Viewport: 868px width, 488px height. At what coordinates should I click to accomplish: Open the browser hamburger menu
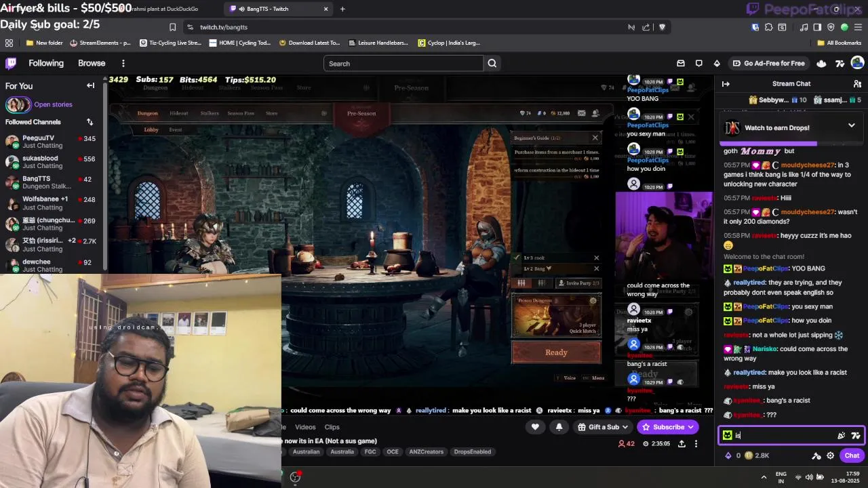point(858,27)
